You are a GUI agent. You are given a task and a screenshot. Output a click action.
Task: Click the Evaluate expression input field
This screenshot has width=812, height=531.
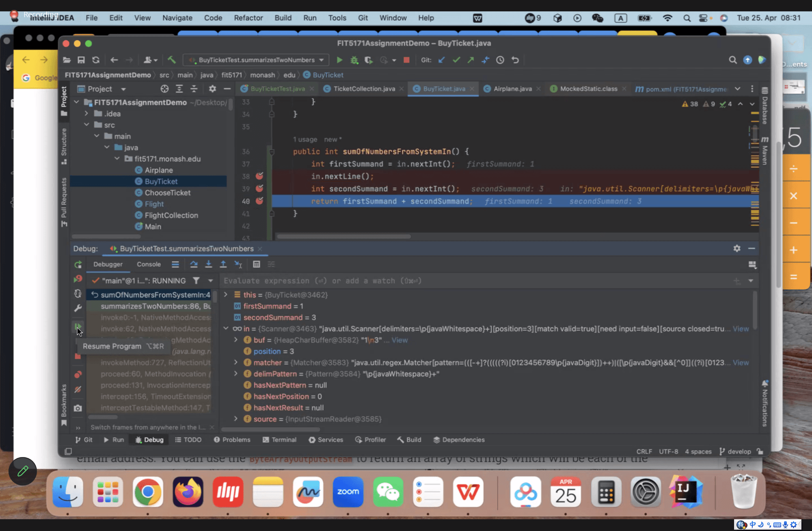click(x=475, y=281)
